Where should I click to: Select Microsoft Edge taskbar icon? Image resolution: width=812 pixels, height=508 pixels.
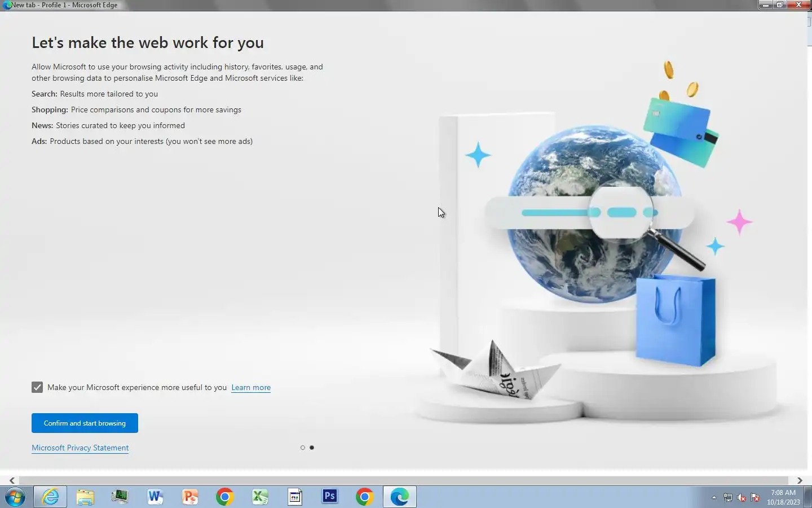(x=400, y=497)
